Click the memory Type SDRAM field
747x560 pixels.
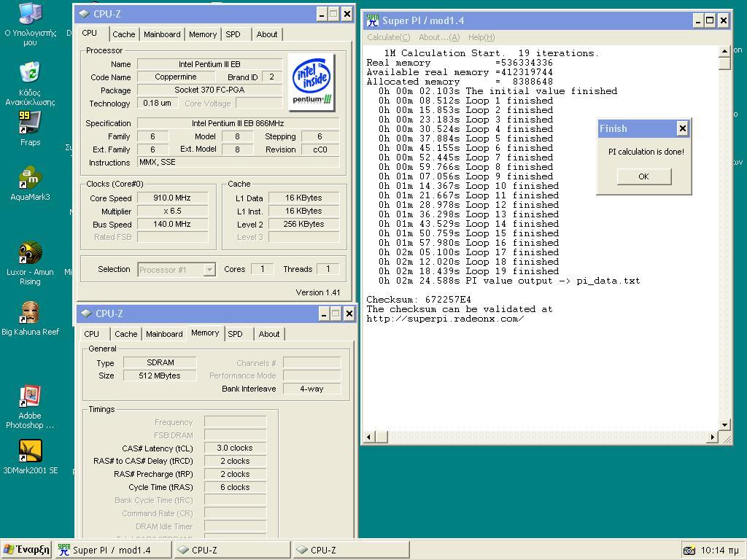click(x=160, y=362)
